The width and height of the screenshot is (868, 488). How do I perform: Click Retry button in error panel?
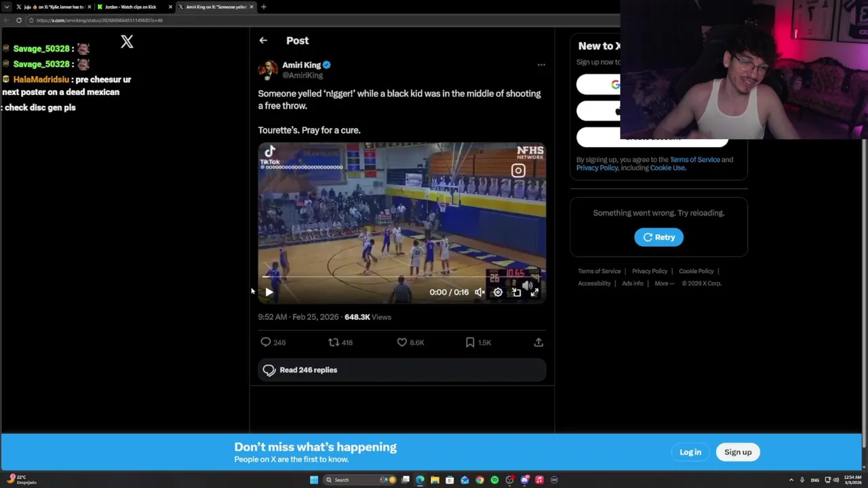658,237
